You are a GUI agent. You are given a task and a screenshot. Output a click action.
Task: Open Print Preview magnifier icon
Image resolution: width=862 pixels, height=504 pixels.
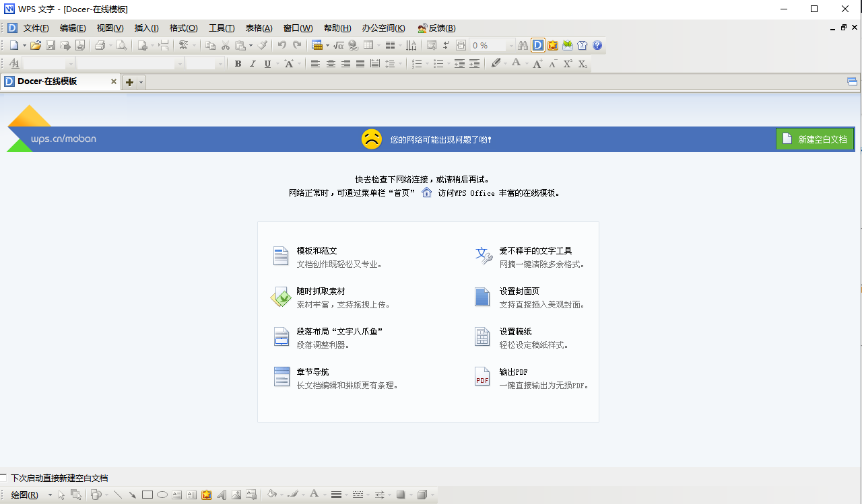click(121, 45)
